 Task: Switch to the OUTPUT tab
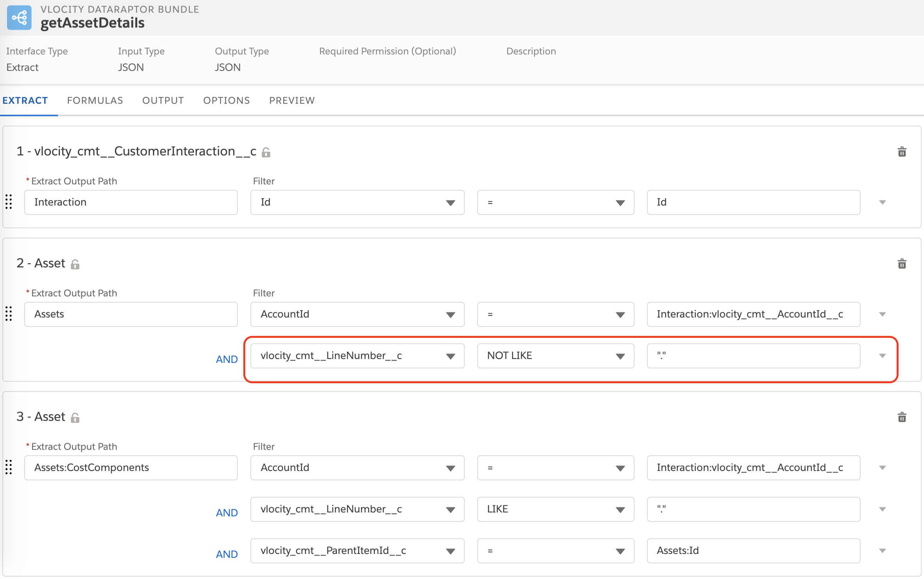tap(163, 101)
